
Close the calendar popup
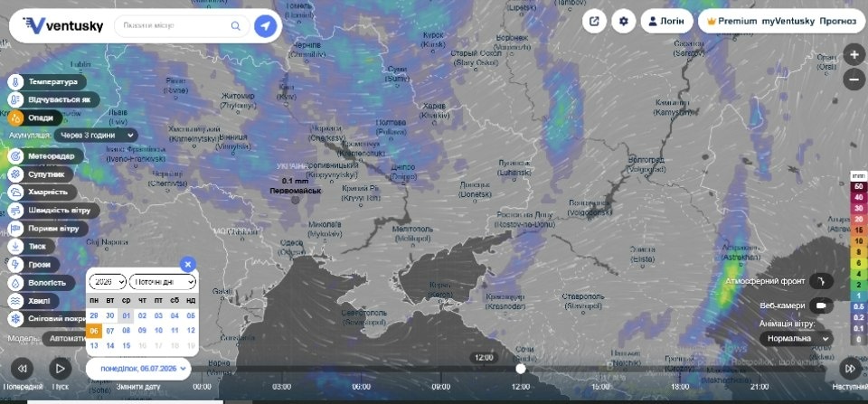[188, 264]
